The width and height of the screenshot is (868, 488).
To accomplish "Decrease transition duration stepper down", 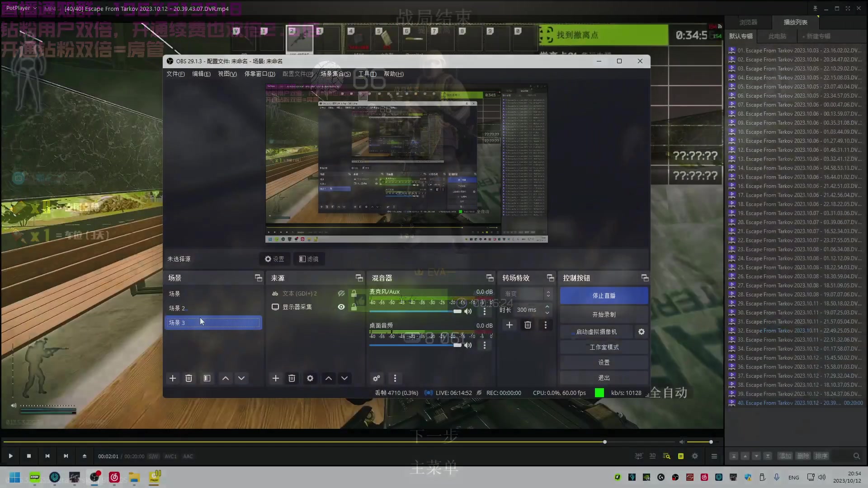I will [x=547, y=313].
